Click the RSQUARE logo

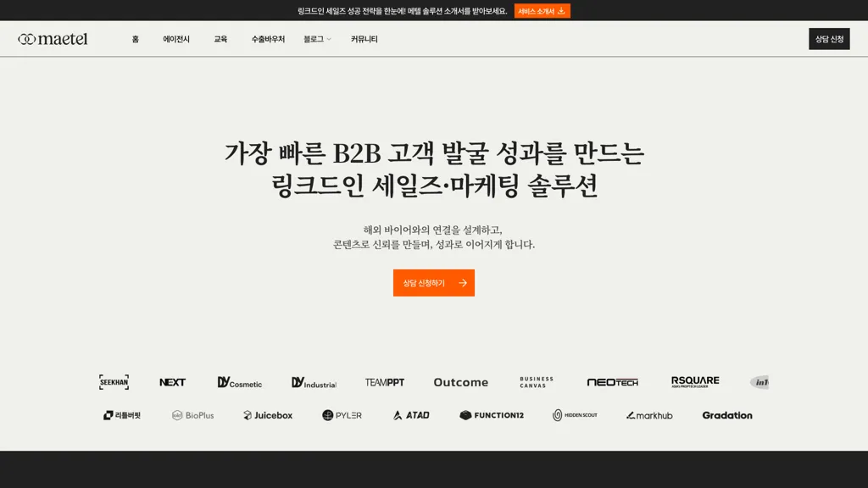(x=695, y=382)
